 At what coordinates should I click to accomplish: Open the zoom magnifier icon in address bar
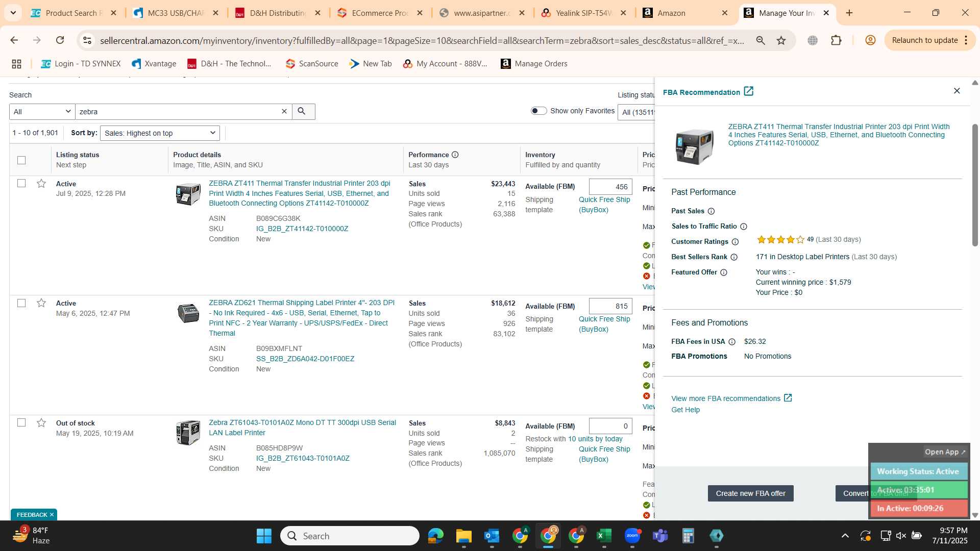point(761,40)
